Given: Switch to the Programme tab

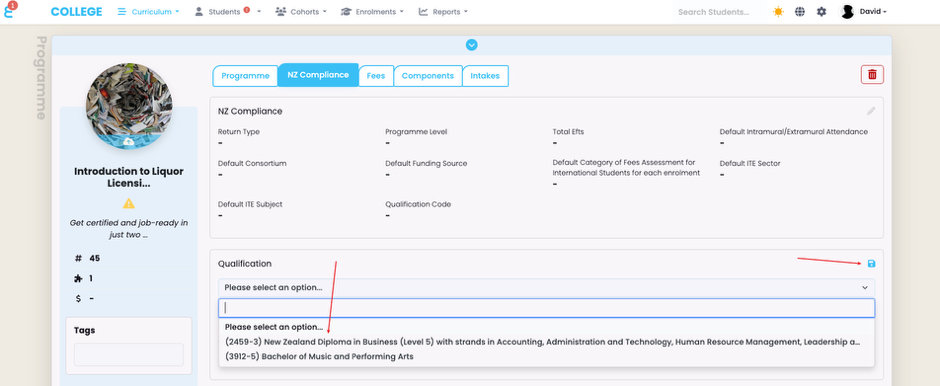Looking at the screenshot, I should click(245, 76).
